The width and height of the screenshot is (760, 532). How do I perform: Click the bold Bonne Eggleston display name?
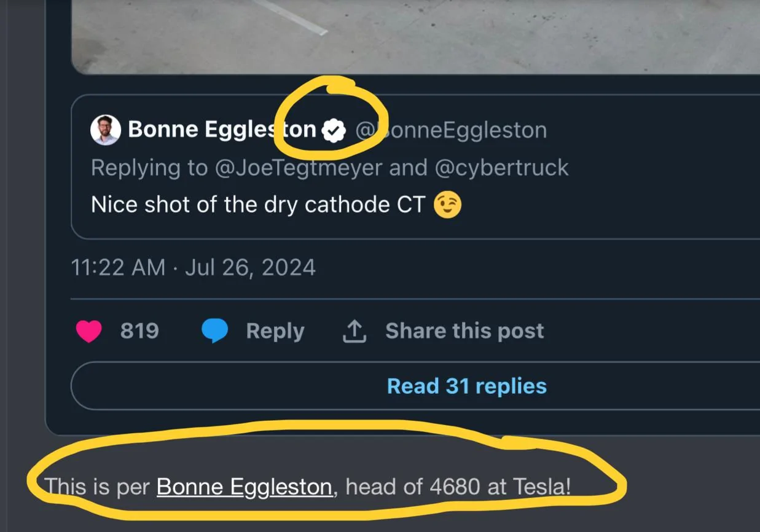point(222,130)
